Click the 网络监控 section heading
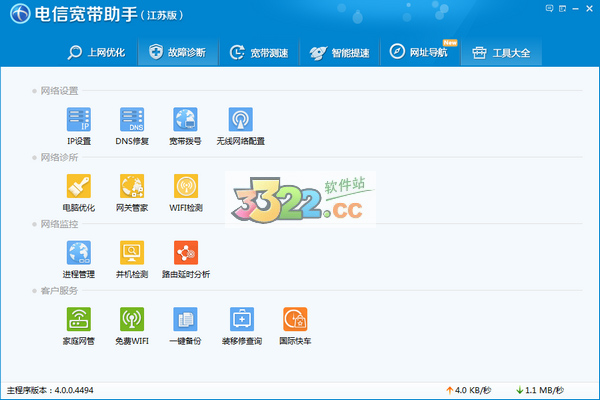The image size is (600, 400). (59, 224)
